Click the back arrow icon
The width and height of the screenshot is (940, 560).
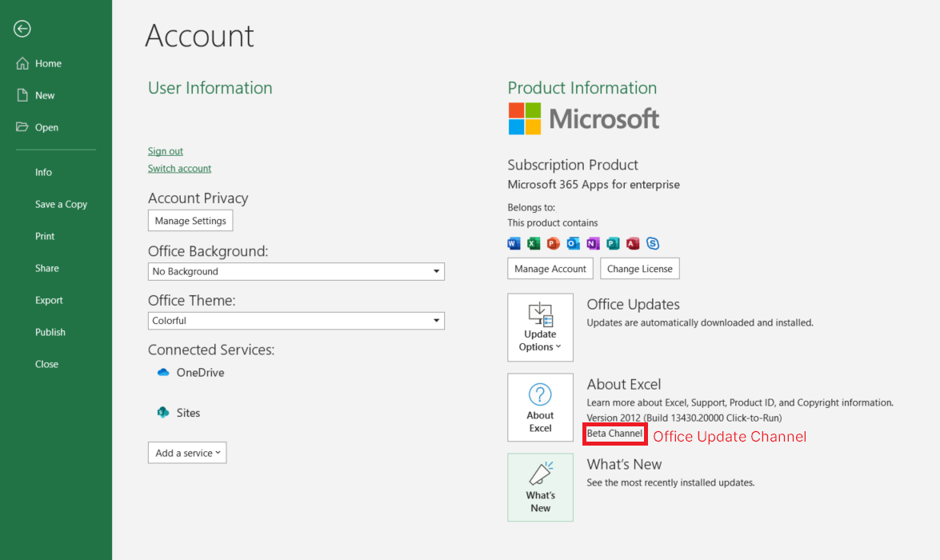tap(22, 29)
